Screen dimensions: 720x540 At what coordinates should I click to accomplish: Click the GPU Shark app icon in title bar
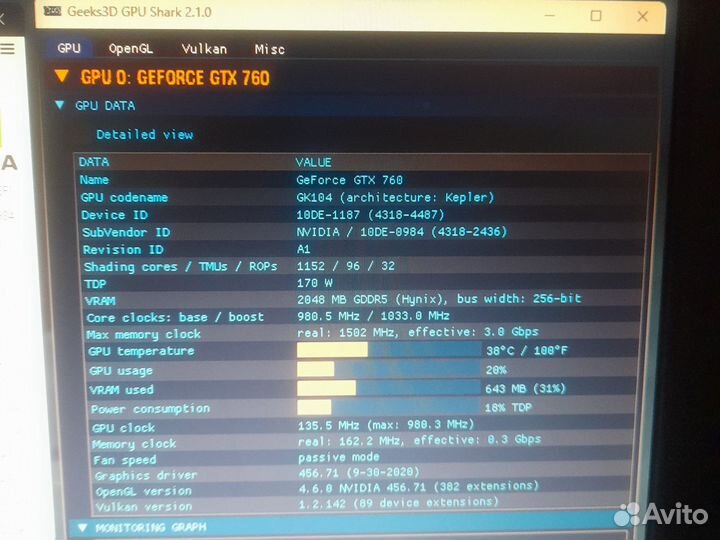pyautogui.click(x=52, y=11)
